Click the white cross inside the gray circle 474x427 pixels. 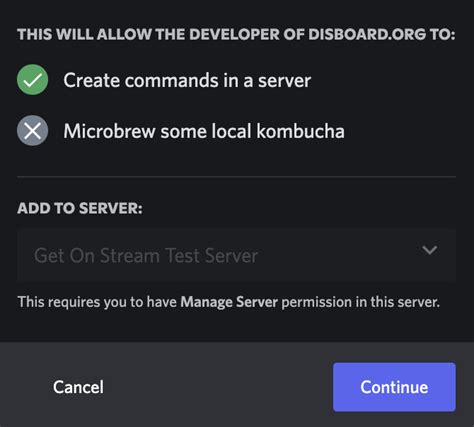(32, 130)
